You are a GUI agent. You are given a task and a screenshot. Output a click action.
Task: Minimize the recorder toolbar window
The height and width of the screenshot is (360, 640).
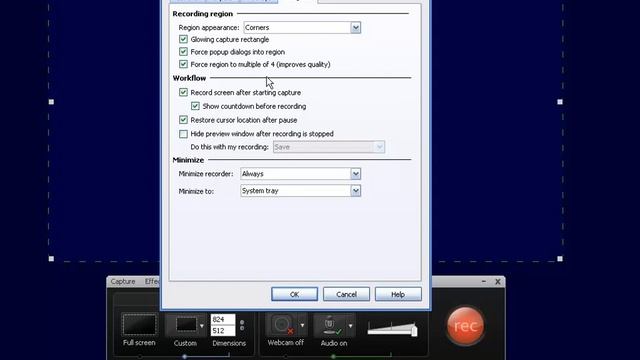coord(484,281)
